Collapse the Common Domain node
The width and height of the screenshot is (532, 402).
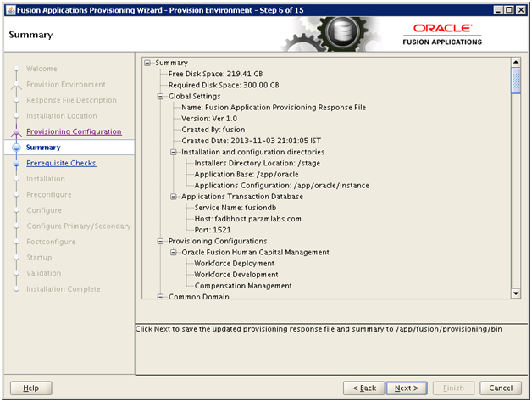pyautogui.click(x=160, y=297)
